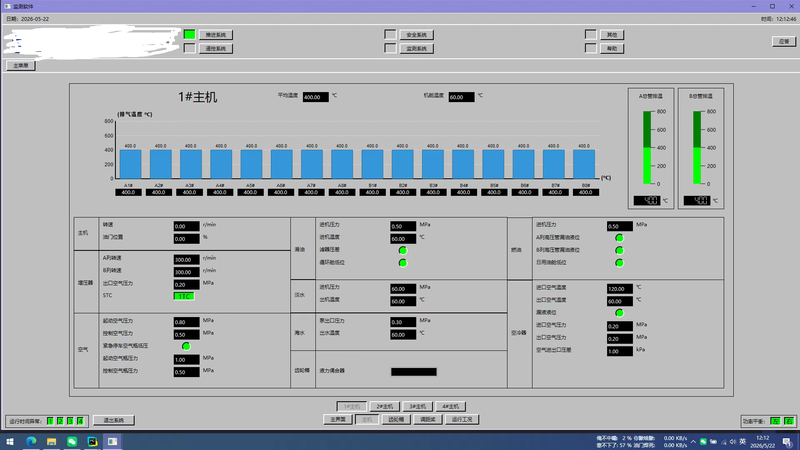Click the grey indicator beside 监测系统
The width and height of the screenshot is (800, 450).
(390, 48)
